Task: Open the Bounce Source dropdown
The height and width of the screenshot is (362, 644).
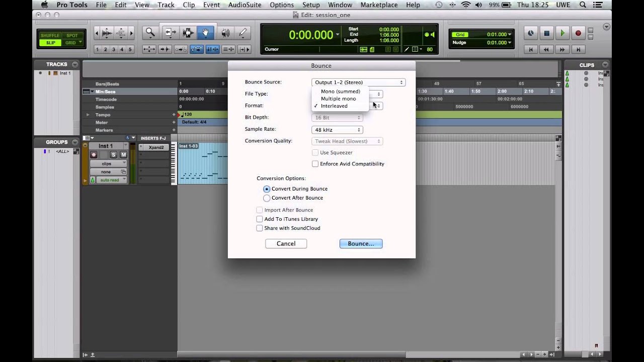Action: pyautogui.click(x=359, y=82)
